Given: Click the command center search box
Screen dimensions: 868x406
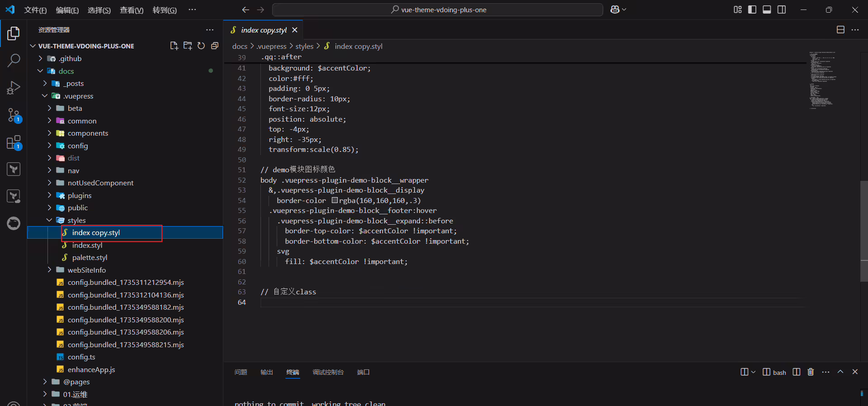Looking at the screenshot, I should [x=438, y=9].
